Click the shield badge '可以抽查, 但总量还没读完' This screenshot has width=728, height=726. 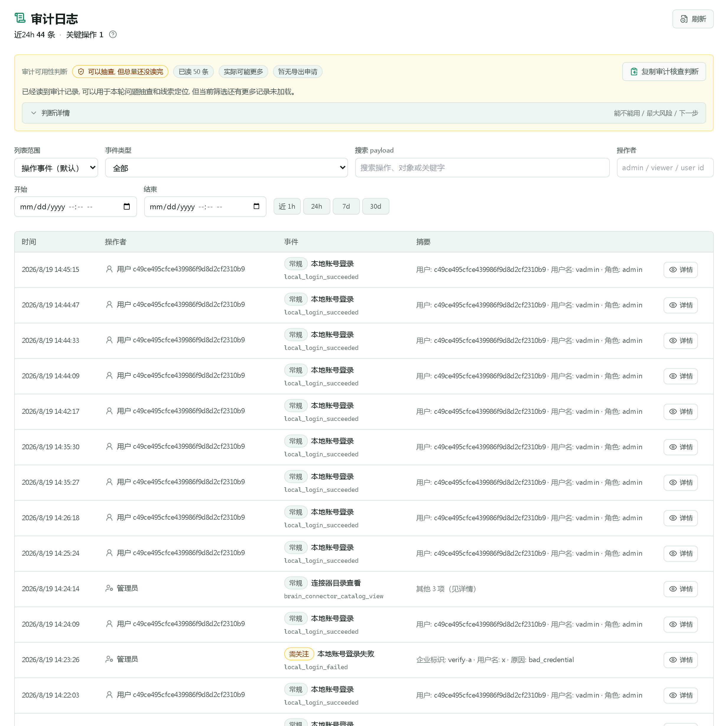120,72
